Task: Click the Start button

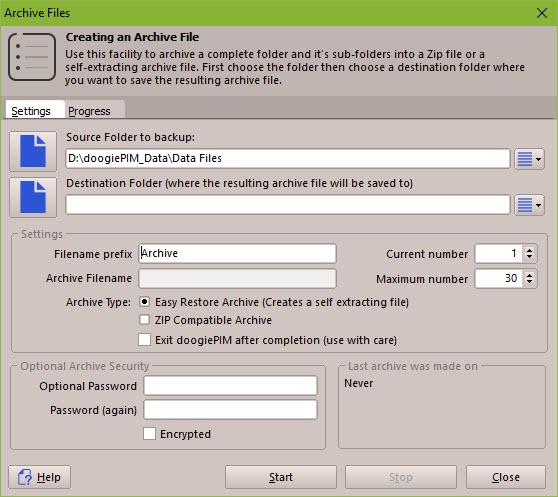Action: (281, 477)
